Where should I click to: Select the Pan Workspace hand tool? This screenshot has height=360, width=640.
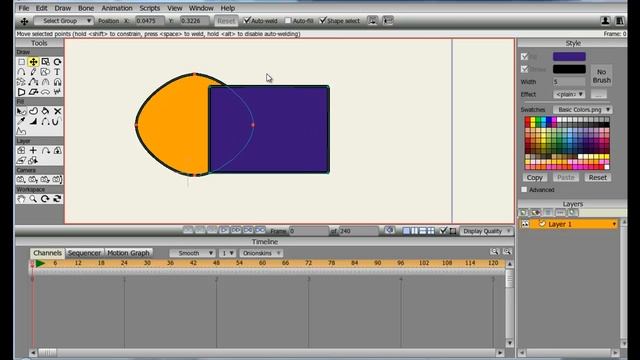(x=21, y=199)
